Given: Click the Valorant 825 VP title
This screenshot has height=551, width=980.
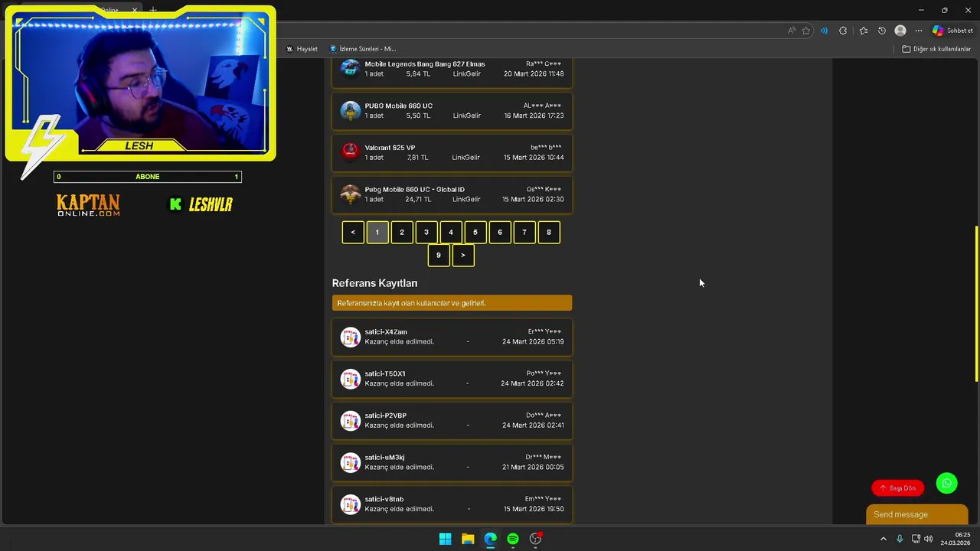Looking at the screenshot, I should pos(390,148).
